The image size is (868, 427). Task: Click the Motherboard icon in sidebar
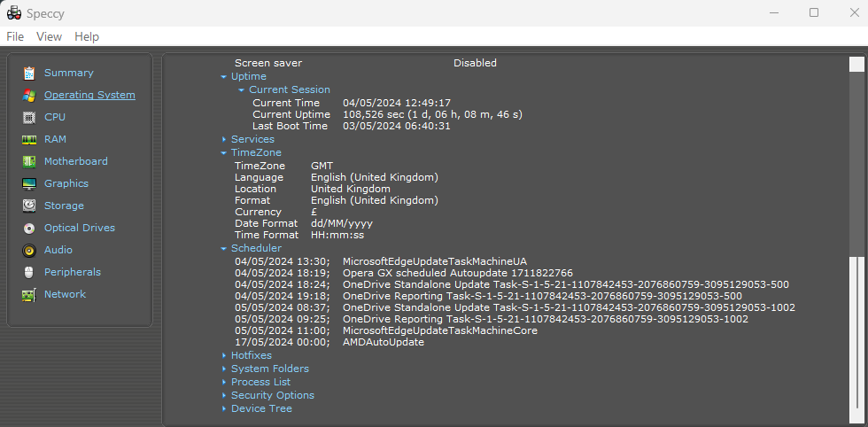pos(29,161)
